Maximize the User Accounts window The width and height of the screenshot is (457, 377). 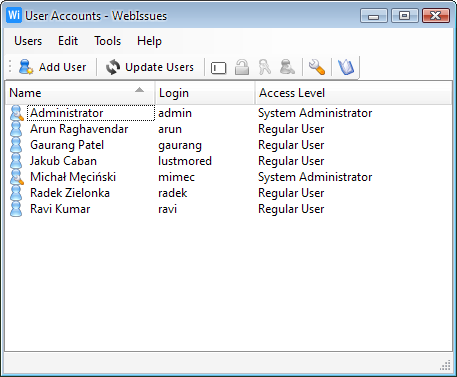tap(404, 16)
